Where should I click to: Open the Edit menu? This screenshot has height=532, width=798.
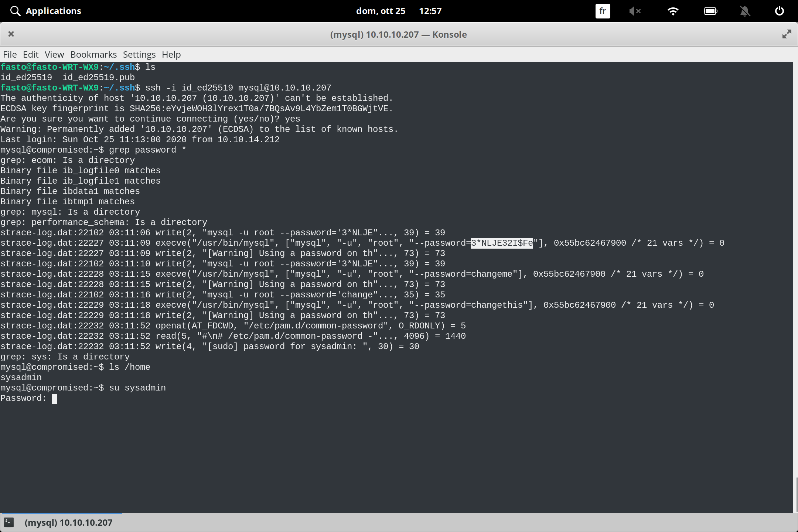coord(31,54)
